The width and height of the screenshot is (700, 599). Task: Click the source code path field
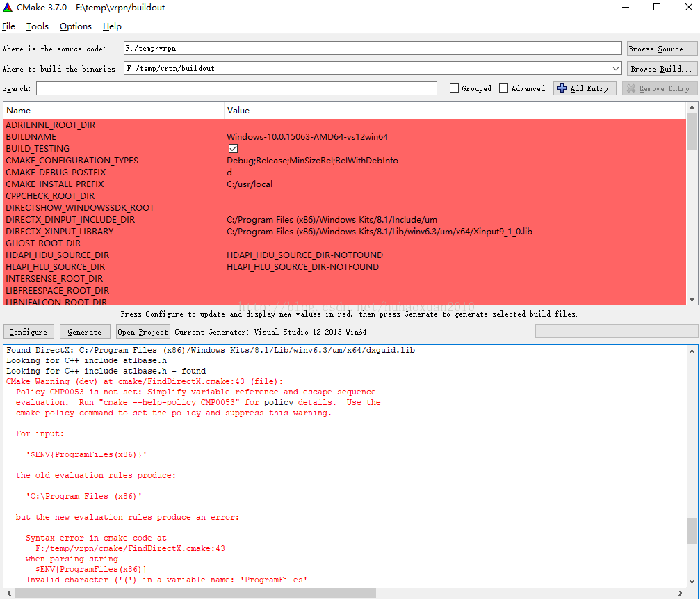tap(373, 48)
